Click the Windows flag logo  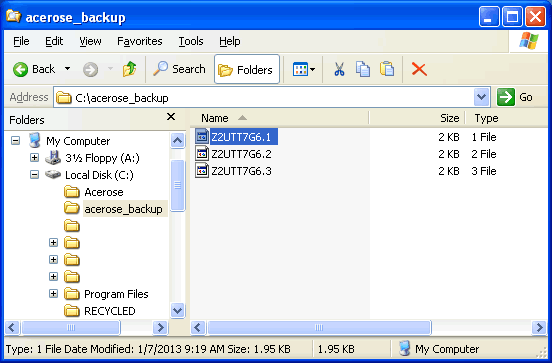[528, 41]
